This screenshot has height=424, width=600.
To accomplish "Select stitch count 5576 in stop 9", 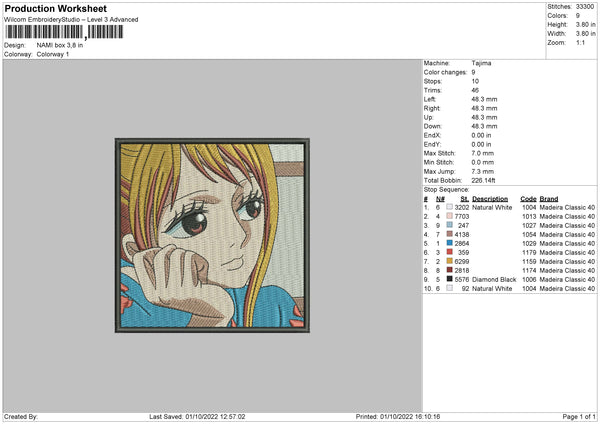I will point(462,280).
